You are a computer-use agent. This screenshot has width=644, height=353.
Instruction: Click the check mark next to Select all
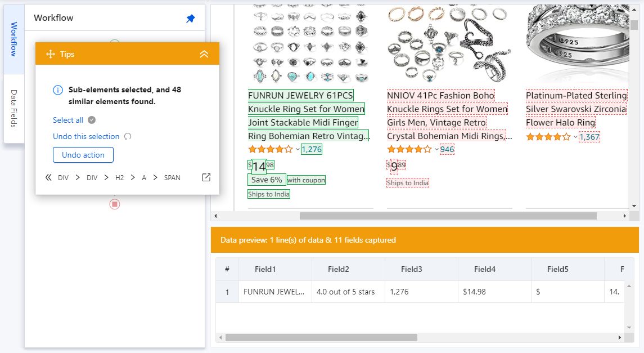point(92,120)
